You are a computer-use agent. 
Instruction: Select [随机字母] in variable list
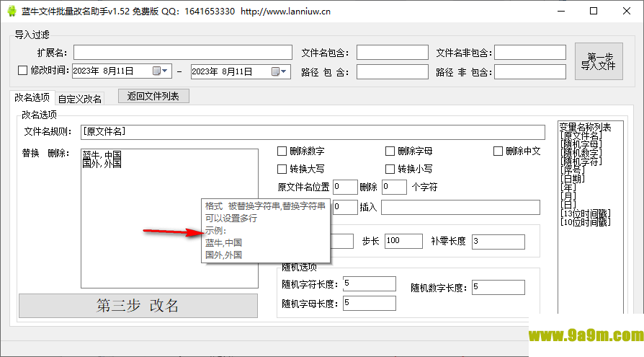(581, 144)
